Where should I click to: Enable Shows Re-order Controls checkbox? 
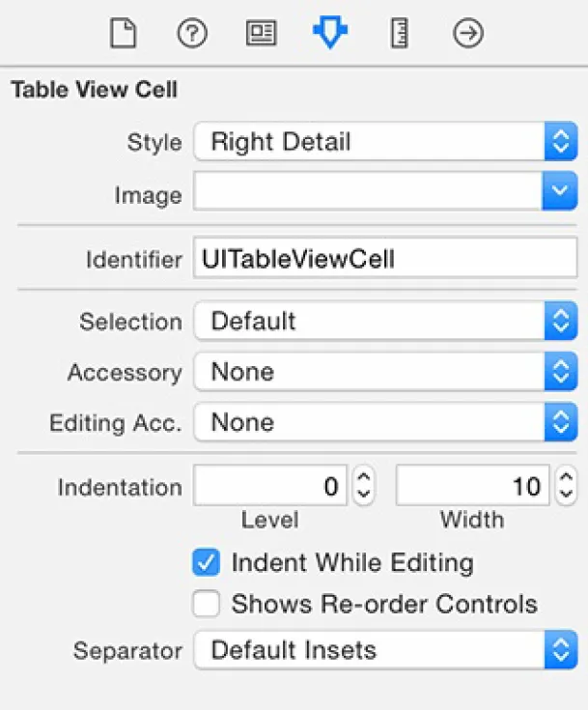point(206,605)
